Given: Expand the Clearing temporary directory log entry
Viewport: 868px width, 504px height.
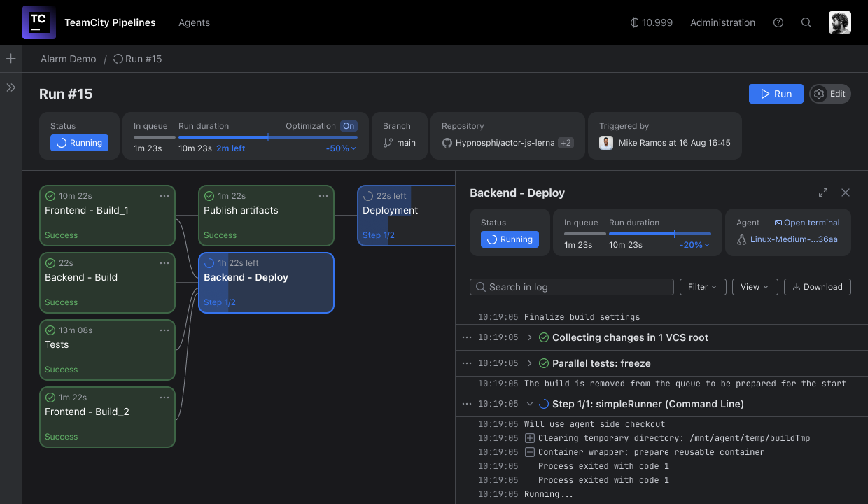Looking at the screenshot, I should coord(530,438).
